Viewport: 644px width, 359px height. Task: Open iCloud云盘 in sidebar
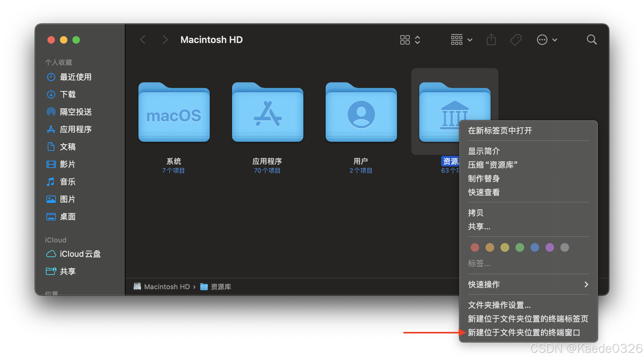pyautogui.click(x=80, y=254)
